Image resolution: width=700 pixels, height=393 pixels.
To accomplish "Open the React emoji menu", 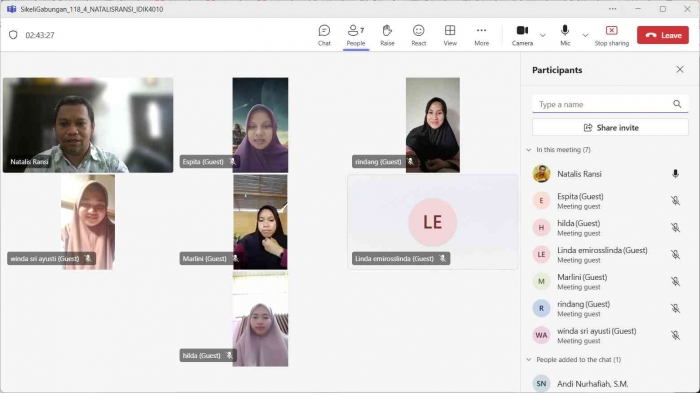I will coord(418,35).
